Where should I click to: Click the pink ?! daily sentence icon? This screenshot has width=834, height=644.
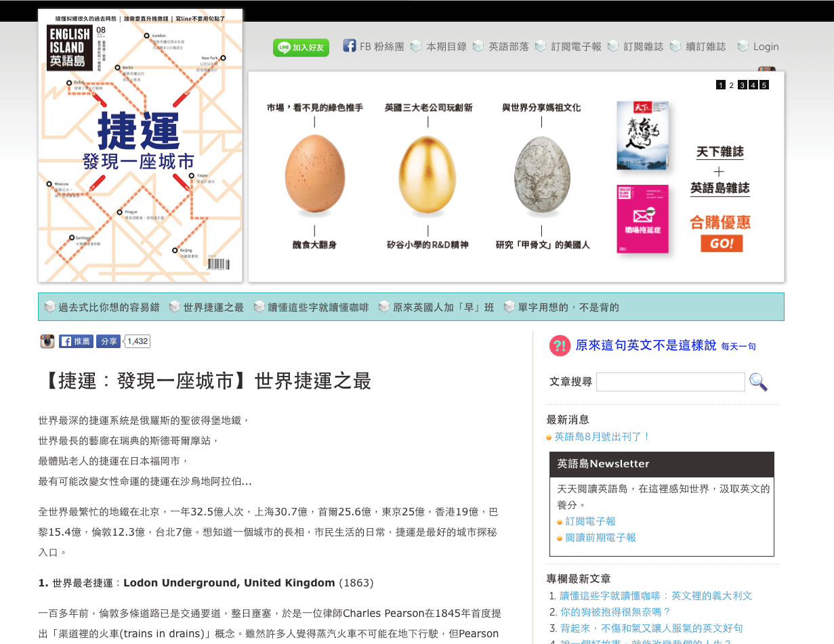click(560, 345)
